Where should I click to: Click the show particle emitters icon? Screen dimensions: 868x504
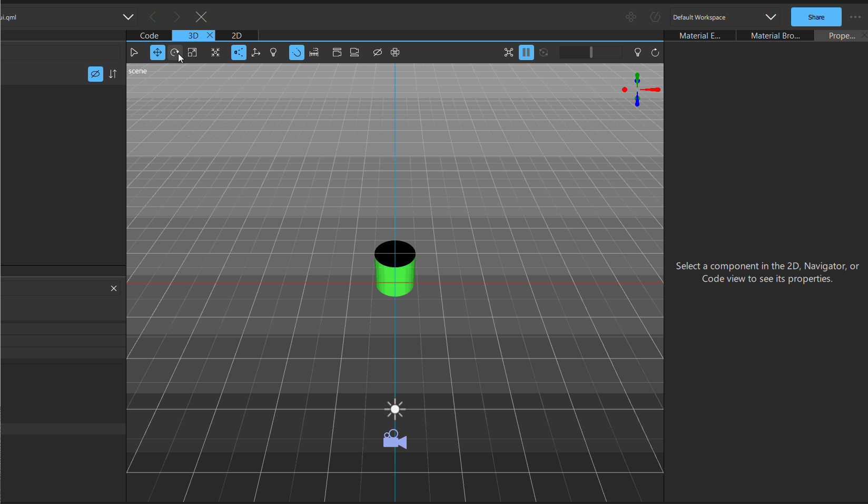tap(508, 52)
